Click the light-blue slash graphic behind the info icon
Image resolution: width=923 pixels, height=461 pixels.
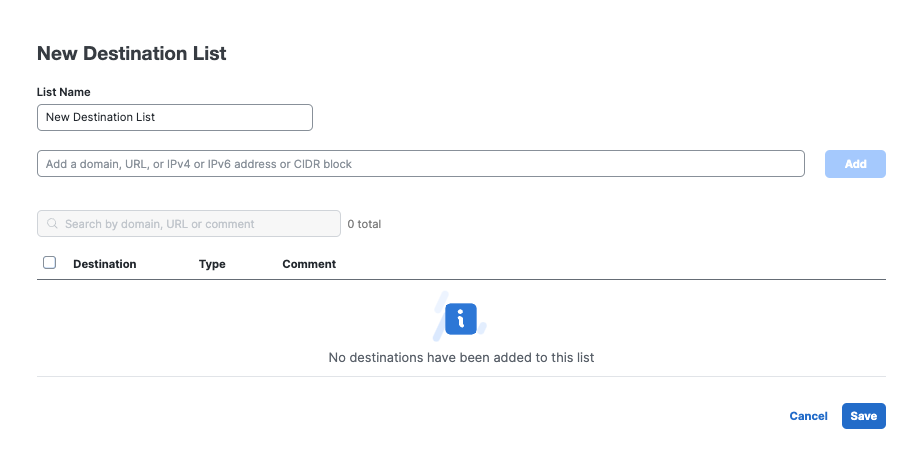coord(439,316)
